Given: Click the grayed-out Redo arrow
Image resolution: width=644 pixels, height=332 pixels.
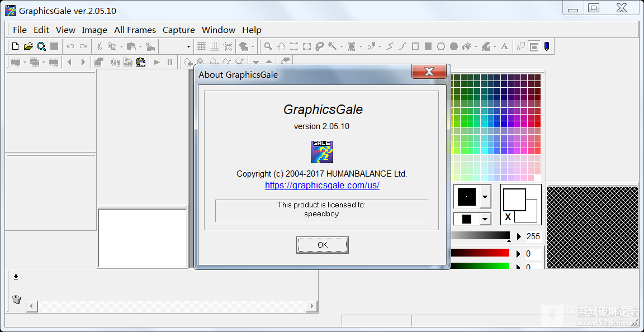Looking at the screenshot, I should 83,46.
